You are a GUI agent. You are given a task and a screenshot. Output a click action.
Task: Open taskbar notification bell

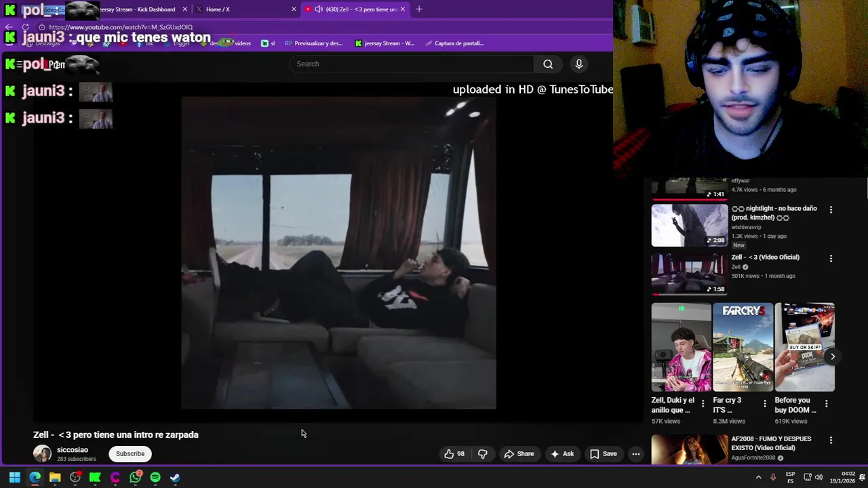click(861, 477)
